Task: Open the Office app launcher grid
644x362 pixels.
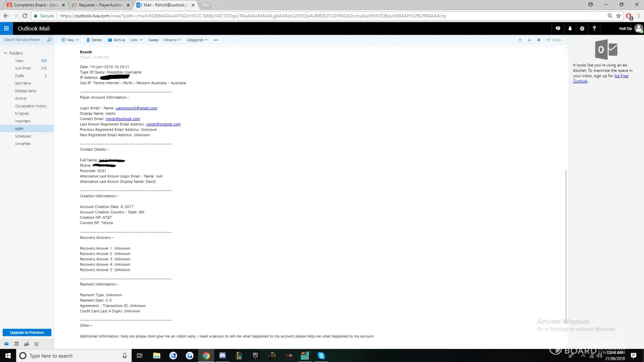Action: point(6,29)
